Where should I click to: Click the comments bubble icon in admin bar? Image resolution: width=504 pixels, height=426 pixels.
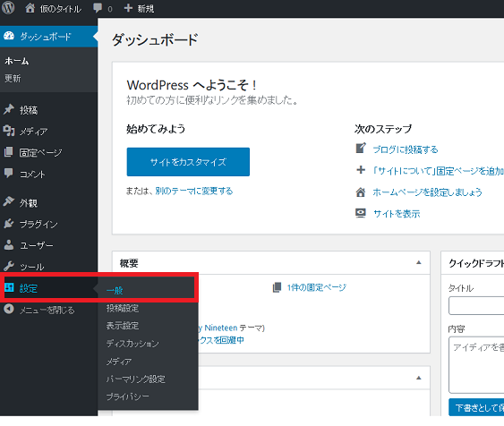(x=98, y=8)
